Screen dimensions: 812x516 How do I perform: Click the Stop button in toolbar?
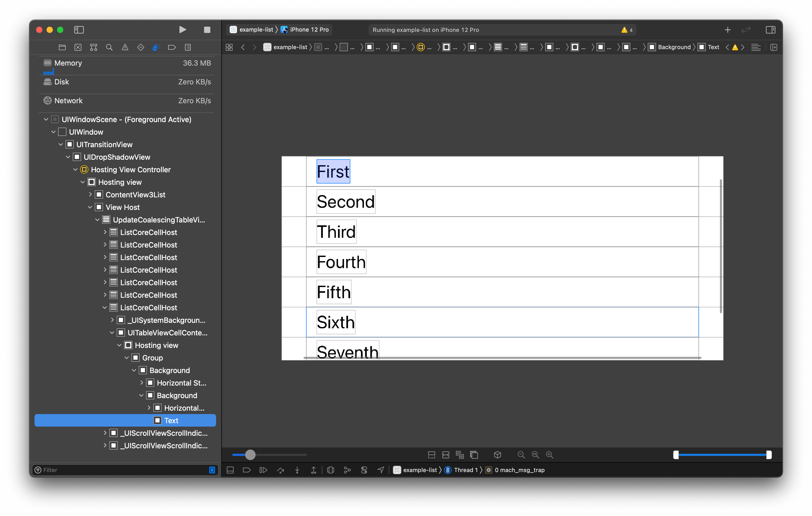point(207,30)
